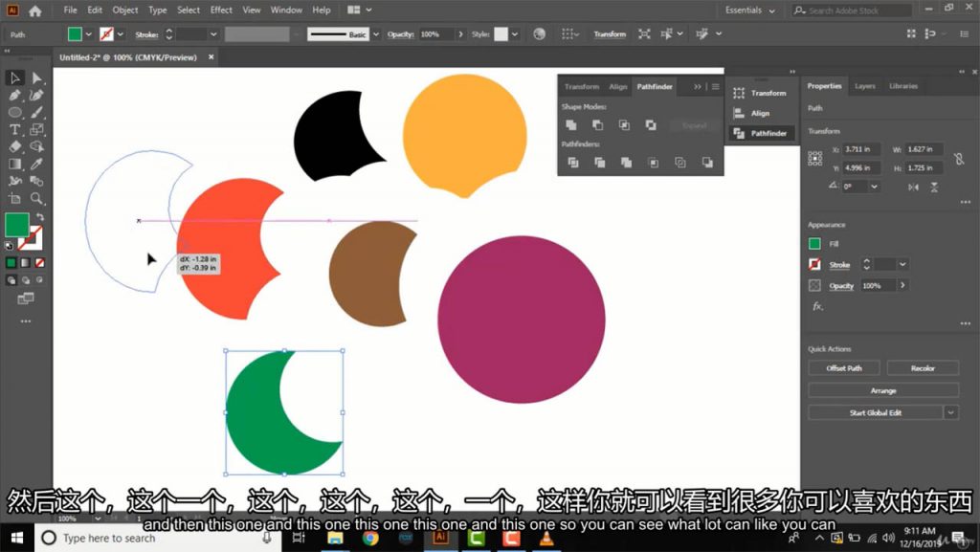The height and width of the screenshot is (552, 980).
Task: Select the Type tool
Action: pos(15,129)
